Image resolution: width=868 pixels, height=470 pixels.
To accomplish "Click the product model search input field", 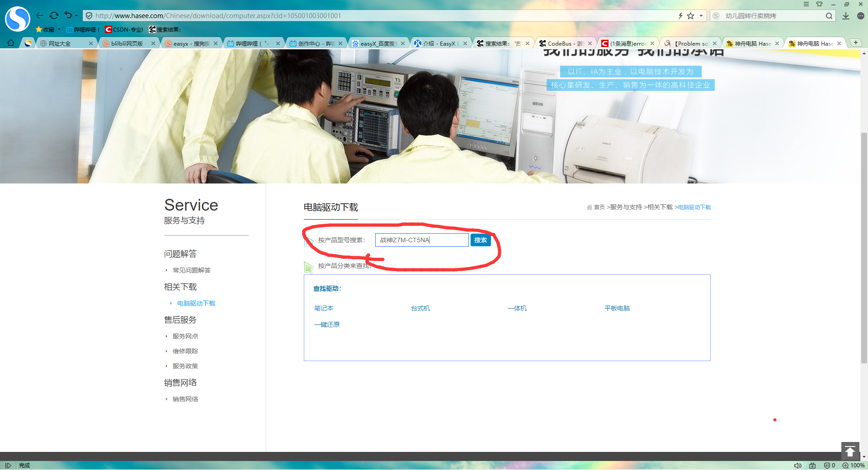I will [422, 240].
